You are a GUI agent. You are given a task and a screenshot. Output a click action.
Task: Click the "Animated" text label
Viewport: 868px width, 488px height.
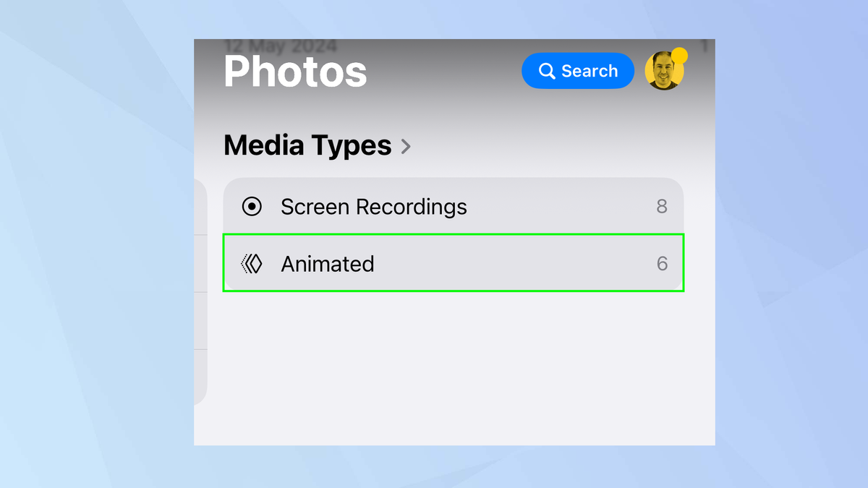(328, 264)
